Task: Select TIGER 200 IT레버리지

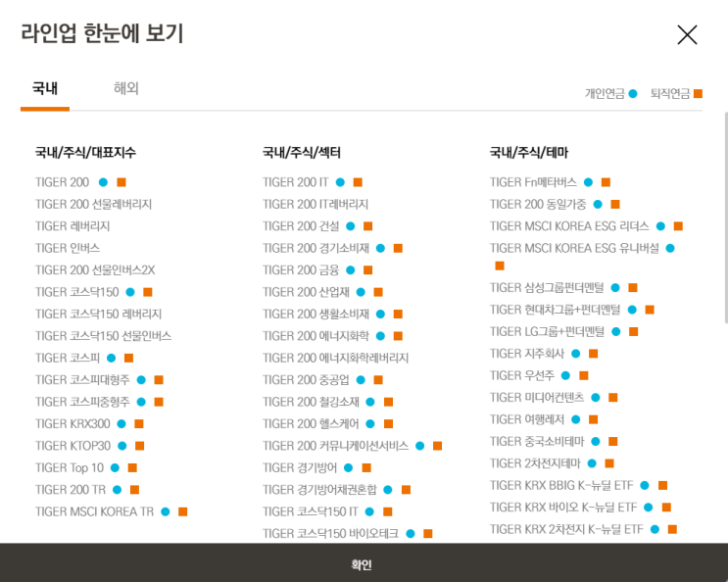Action: pyautogui.click(x=315, y=204)
